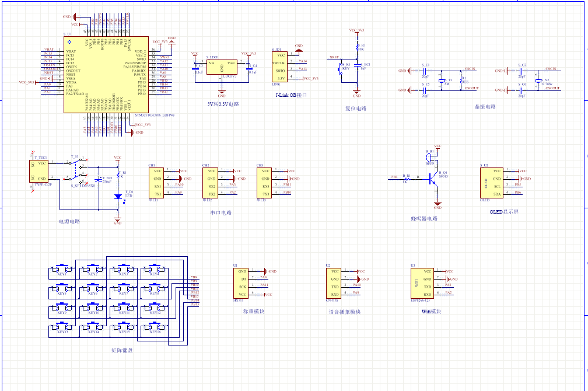Click the 'OLED显示屏' caption text
This screenshot has width=588, height=391.
pyautogui.click(x=504, y=212)
